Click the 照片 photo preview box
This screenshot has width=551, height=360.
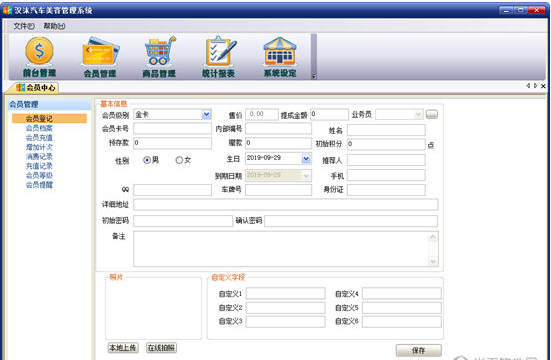(153, 308)
